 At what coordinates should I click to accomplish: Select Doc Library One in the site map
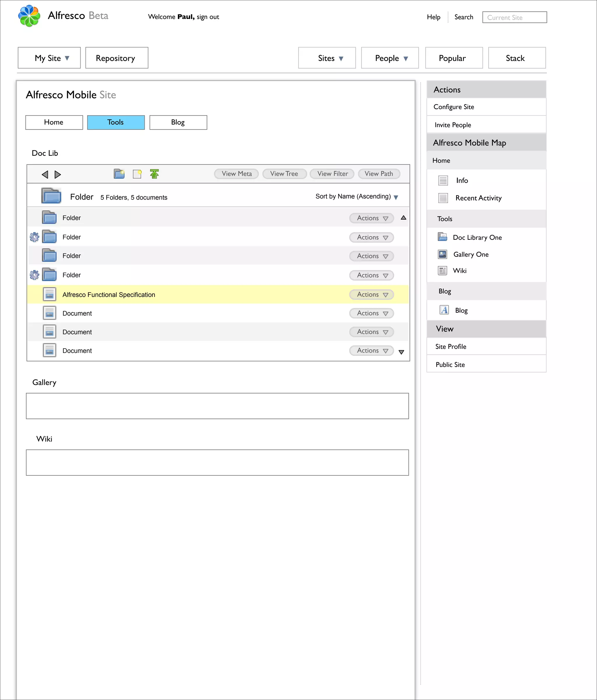tap(477, 237)
